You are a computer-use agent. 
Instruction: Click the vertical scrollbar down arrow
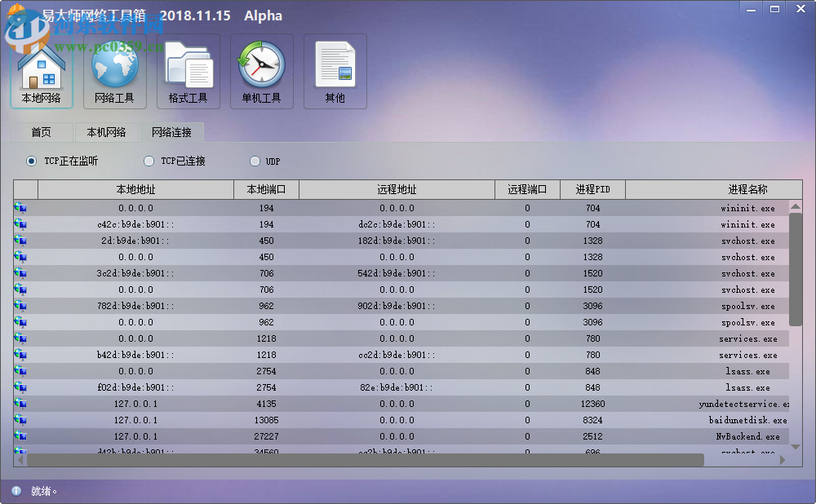(x=795, y=447)
